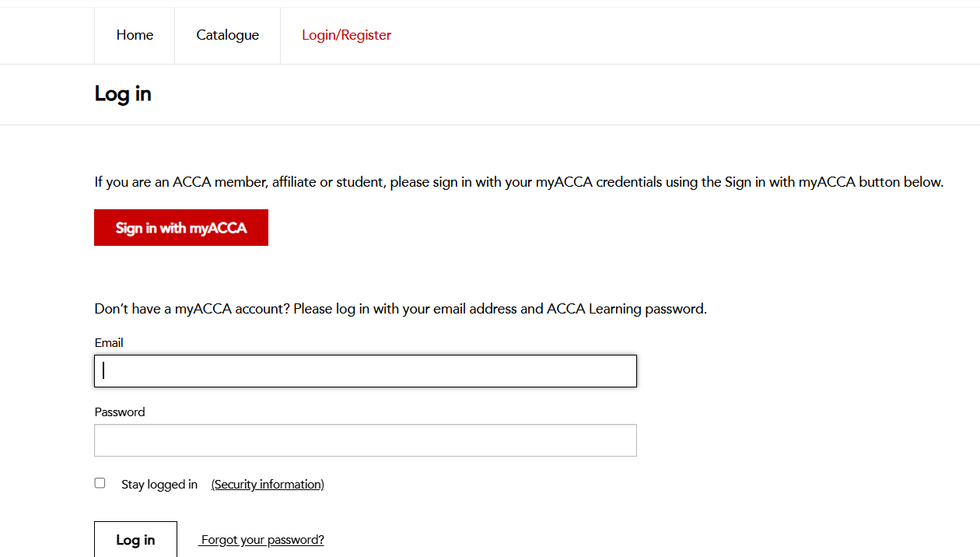This screenshot has height=557, width=980.
Task: Click the Log in submit button
Action: click(135, 539)
